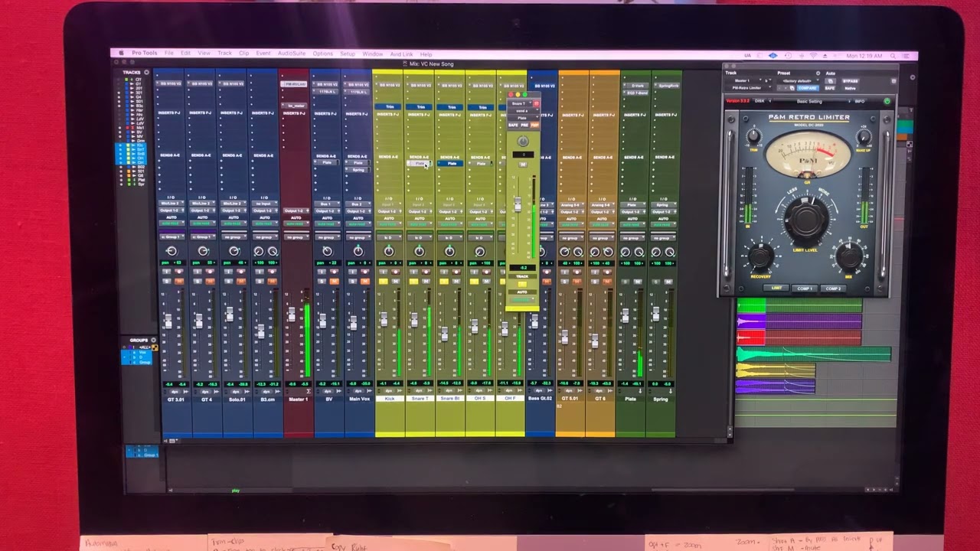Viewport: 980px width, 551px height.
Task: Click the VU gain reduction meter
Action: 807,157
